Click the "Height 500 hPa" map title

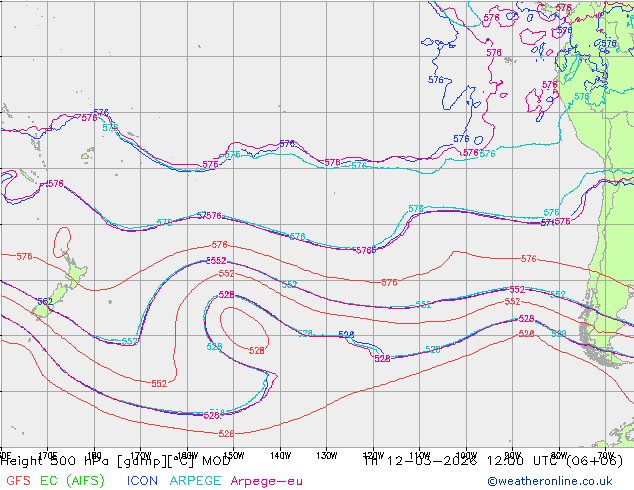56,460
